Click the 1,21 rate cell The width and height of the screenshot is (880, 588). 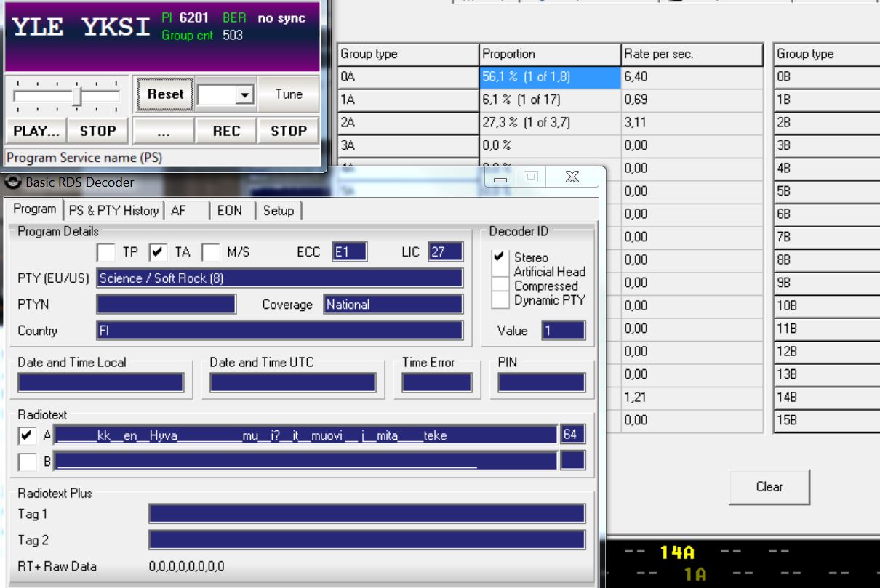pos(692,398)
